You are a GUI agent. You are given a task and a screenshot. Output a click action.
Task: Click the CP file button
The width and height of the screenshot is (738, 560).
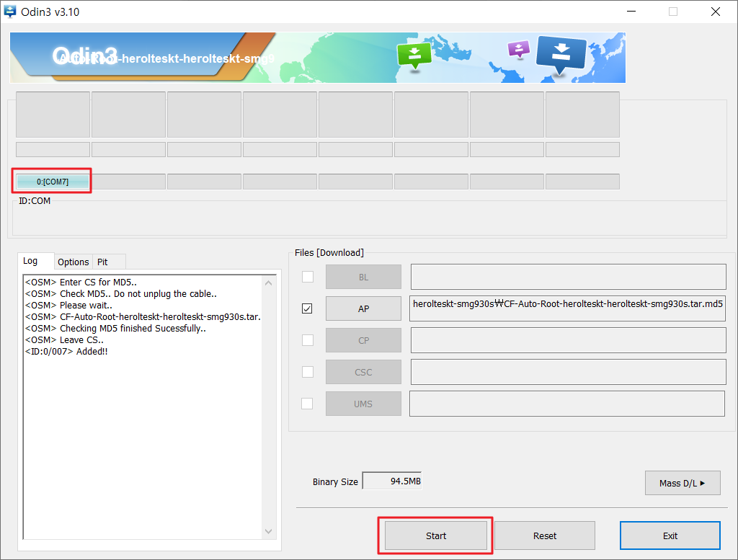click(x=363, y=340)
